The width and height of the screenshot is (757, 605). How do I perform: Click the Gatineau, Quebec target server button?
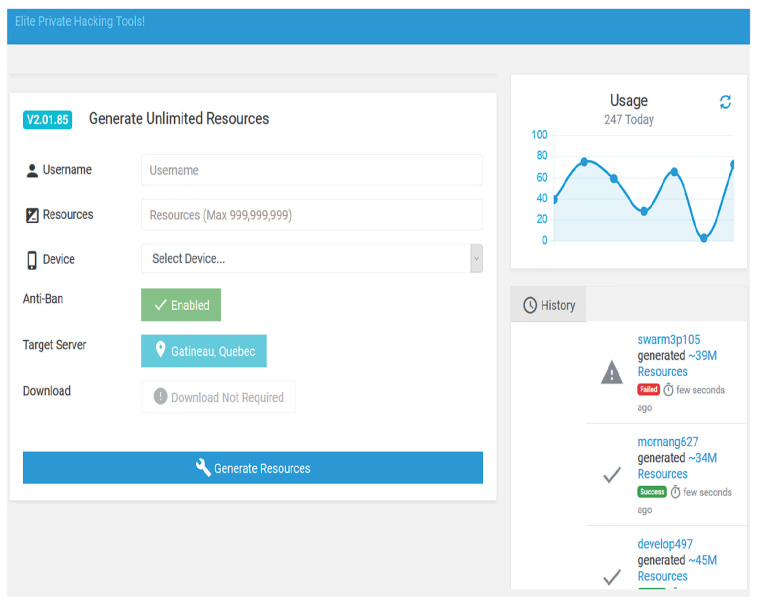pyautogui.click(x=204, y=351)
